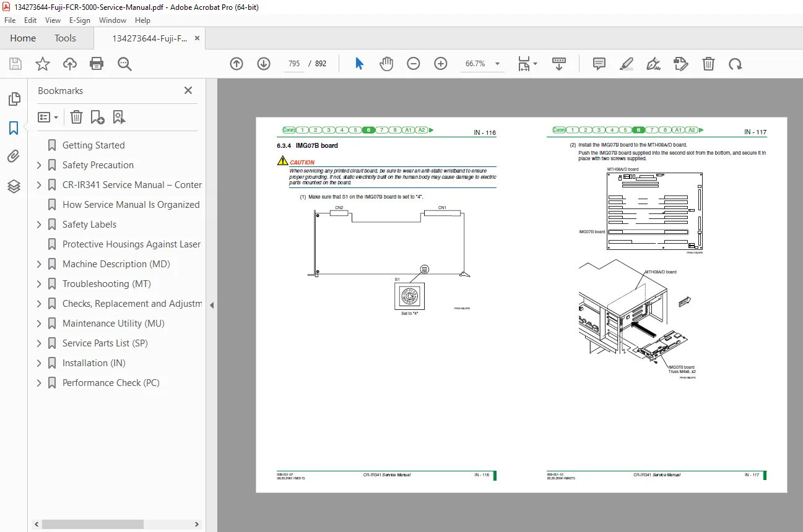Activate the Hand pan tool
Image resolution: width=803 pixels, height=532 pixels.
(x=386, y=64)
